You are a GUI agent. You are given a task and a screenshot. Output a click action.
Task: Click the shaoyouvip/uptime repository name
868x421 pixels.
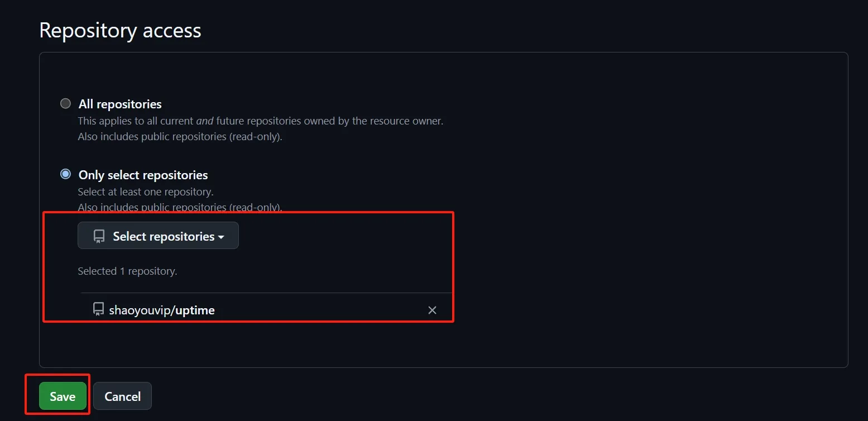pyautogui.click(x=162, y=310)
